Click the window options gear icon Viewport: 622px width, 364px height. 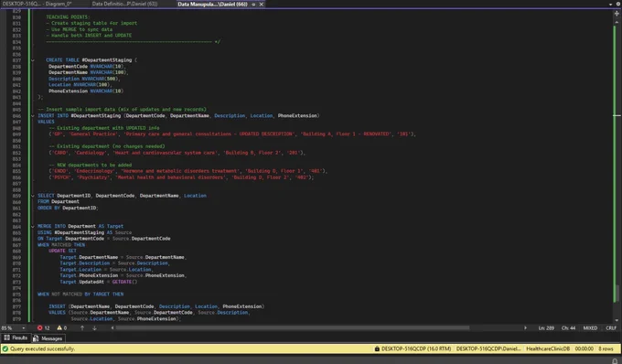pos(618,4)
